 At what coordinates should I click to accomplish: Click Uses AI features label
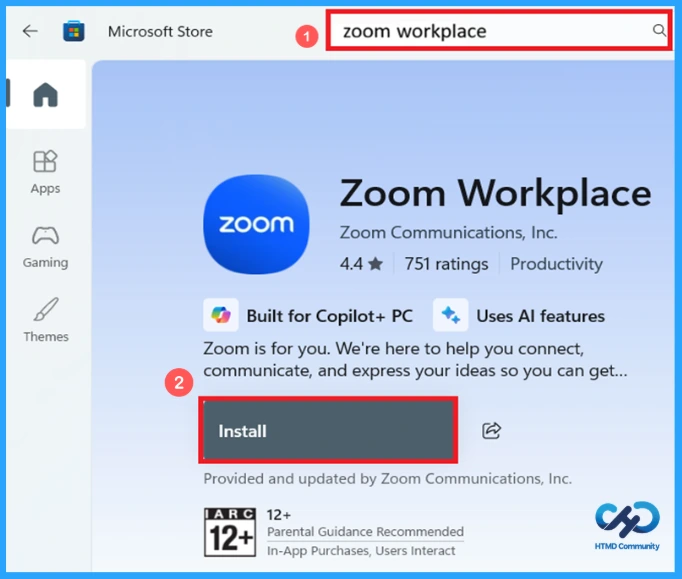pos(541,316)
